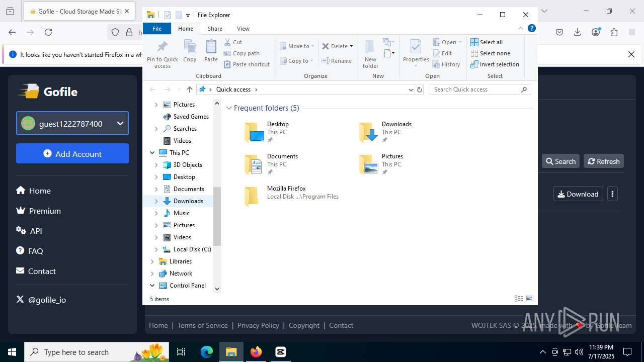The height and width of the screenshot is (362, 644).
Task: Click the Pin to Quick access icon
Action: tap(162, 54)
